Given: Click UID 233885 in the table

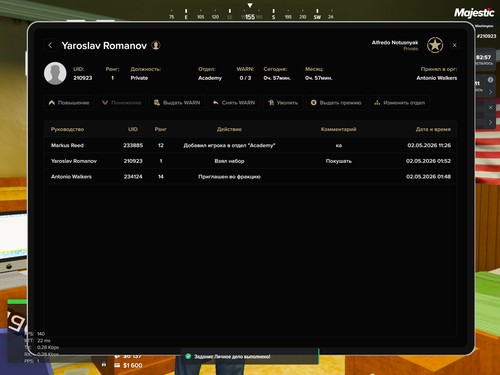Looking at the screenshot, I should (133, 145).
